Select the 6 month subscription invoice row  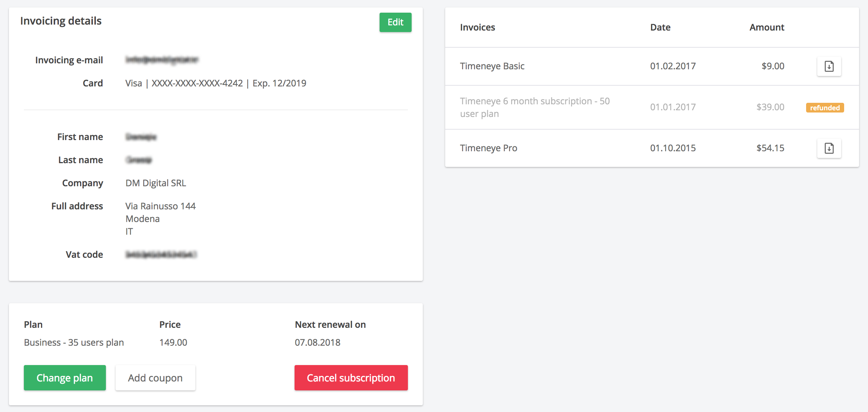point(535,107)
